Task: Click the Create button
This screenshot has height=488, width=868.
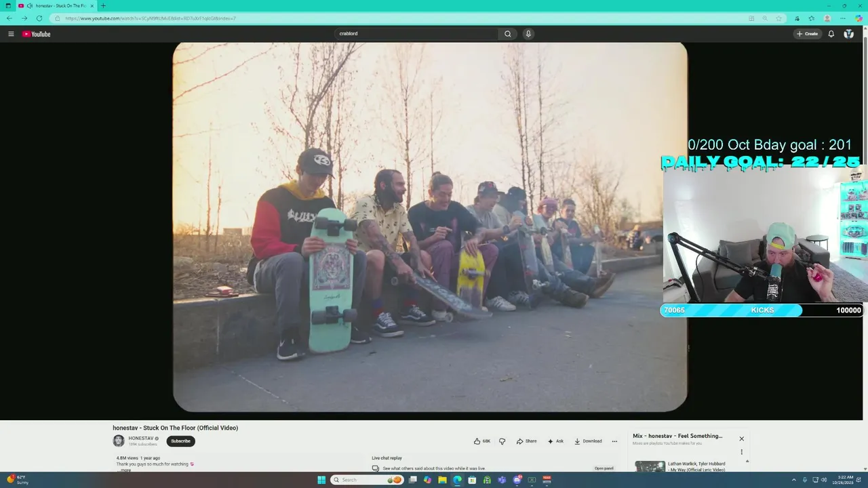Action: (808, 34)
